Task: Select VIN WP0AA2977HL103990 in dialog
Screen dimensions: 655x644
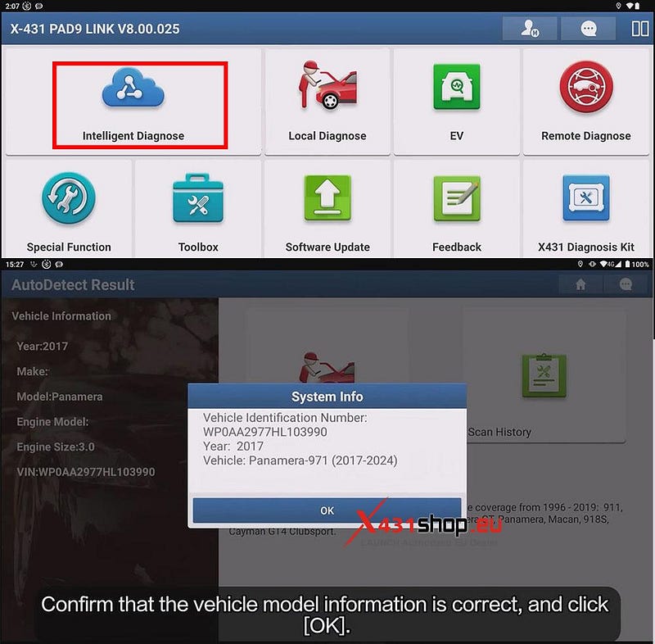Action: pyautogui.click(x=264, y=432)
